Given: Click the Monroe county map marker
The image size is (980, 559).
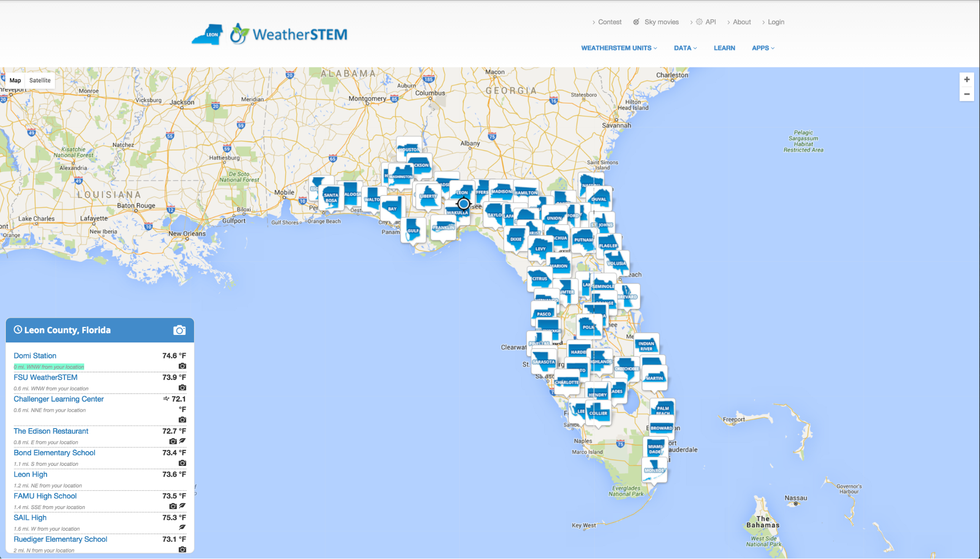Looking at the screenshot, I should point(654,469).
